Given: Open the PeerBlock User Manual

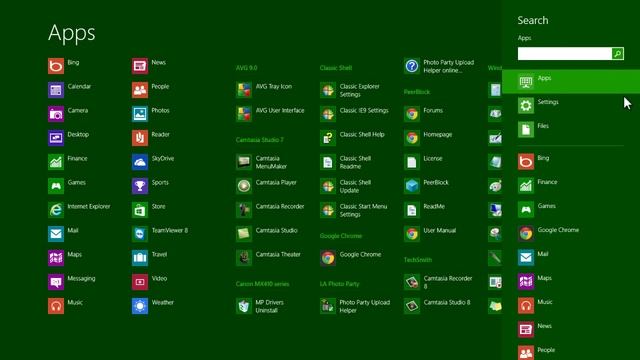Looking at the screenshot, I should 430,234.
